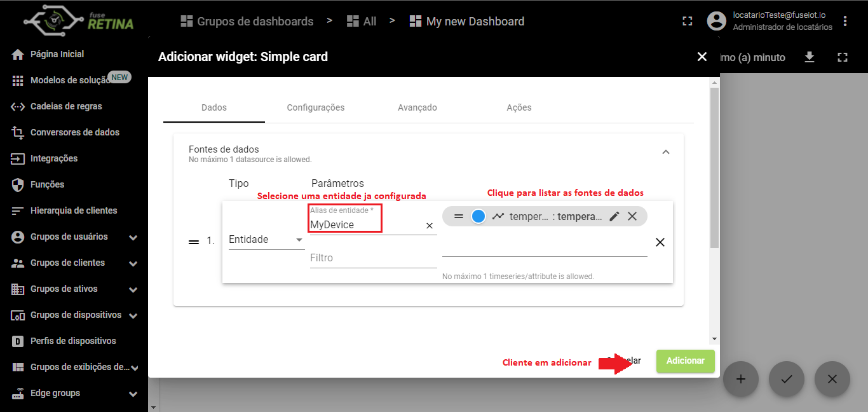This screenshot has height=412, width=868.
Task: Close the Adicionar widget dialog
Action: click(x=702, y=57)
